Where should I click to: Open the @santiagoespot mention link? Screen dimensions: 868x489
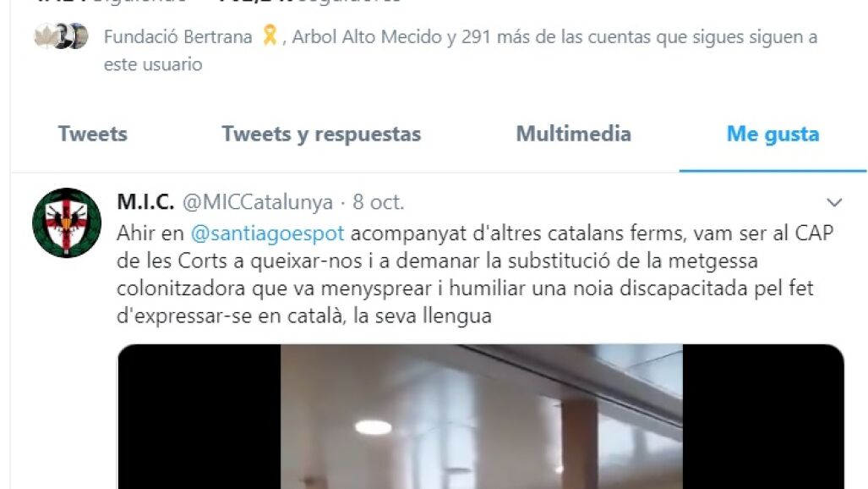(x=267, y=233)
